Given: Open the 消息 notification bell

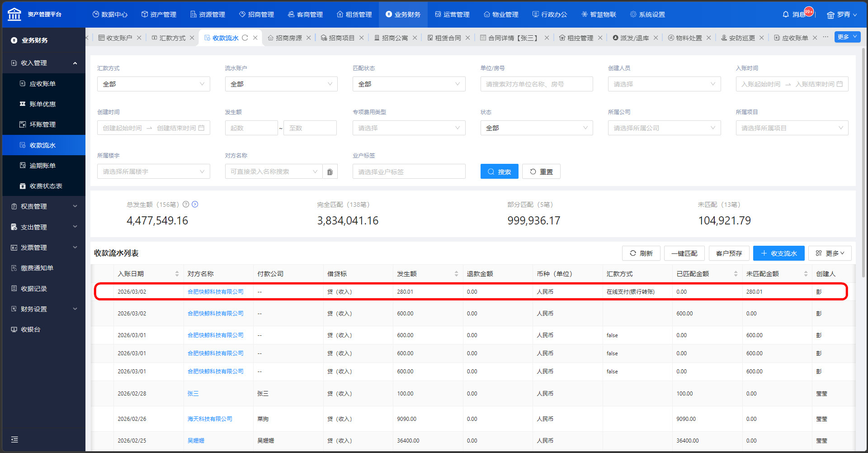Looking at the screenshot, I should pos(786,14).
